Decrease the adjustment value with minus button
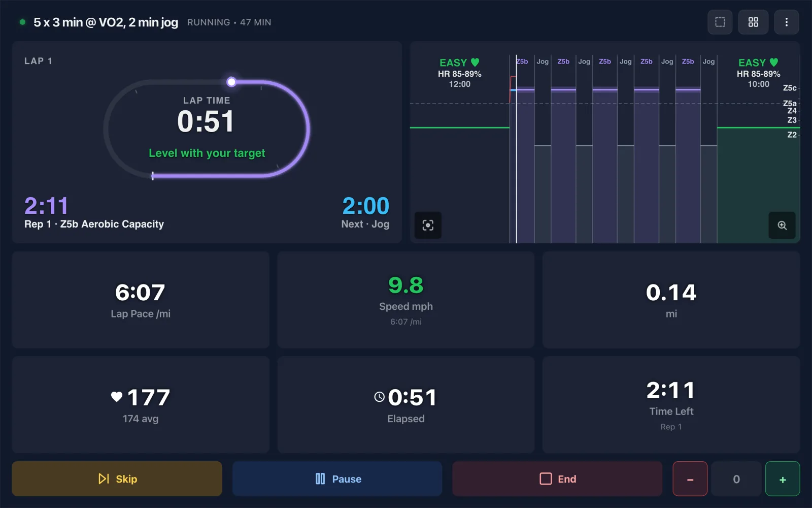812x508 pixels. [x=690, y=479]
